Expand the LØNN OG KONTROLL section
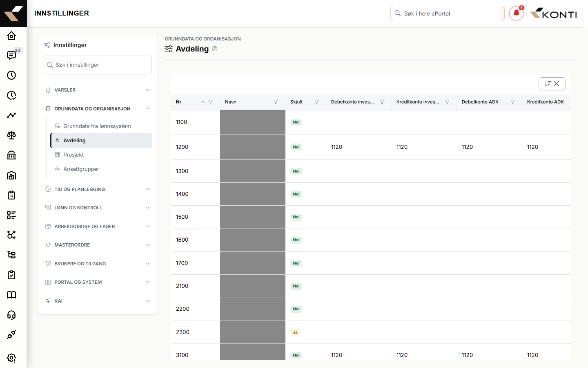The height and width of the screenshot is (368, 588). click(x=98, y=208)
